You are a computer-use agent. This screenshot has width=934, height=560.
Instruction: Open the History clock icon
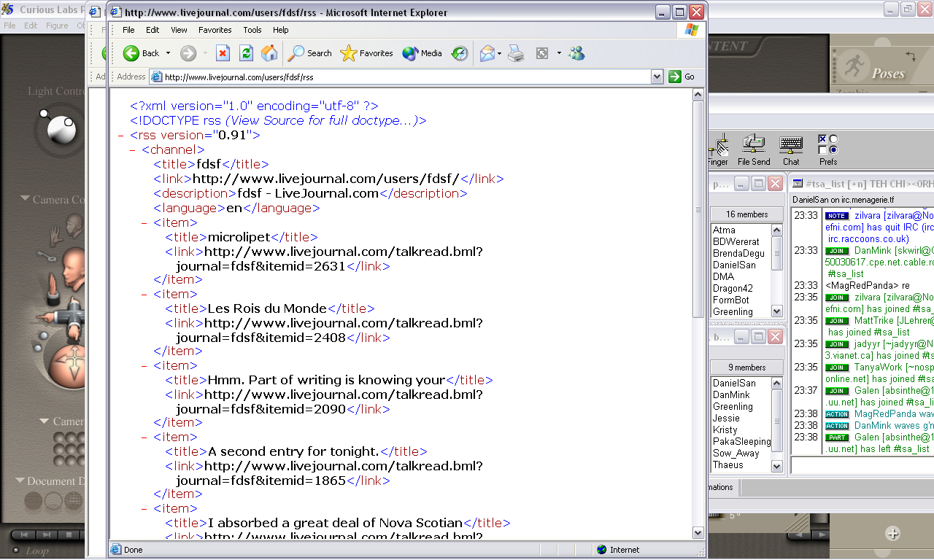[460, 53]
